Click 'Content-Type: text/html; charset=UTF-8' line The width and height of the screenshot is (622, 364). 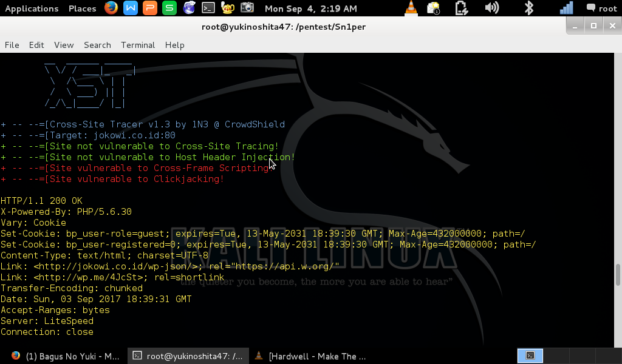click(104, 255)
